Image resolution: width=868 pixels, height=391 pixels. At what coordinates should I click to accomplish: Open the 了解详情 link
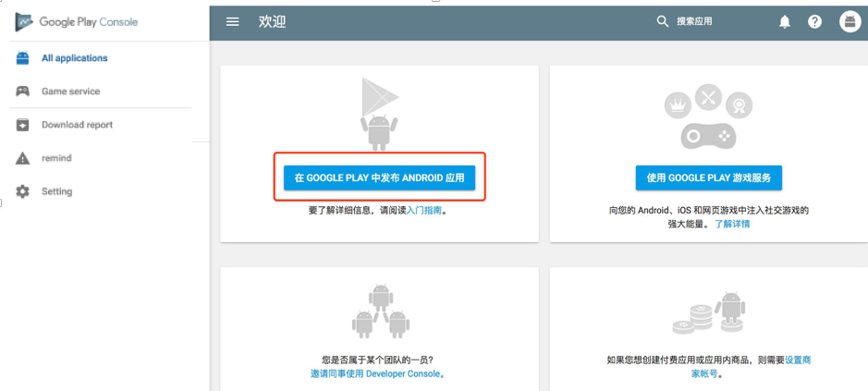732,225
